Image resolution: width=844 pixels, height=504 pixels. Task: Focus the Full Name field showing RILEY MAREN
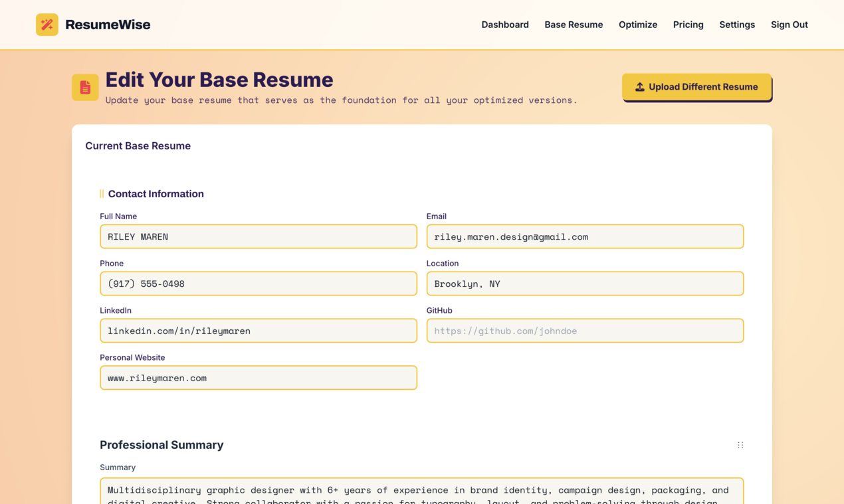(x=259, y=236)
